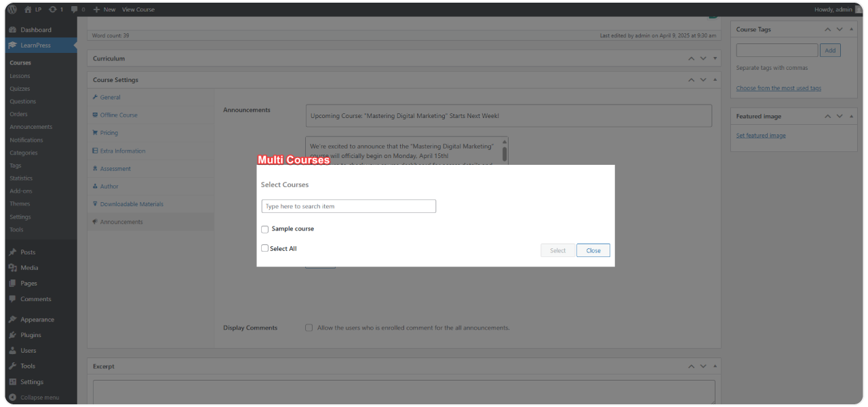This screenshot has width=868, height=407.
Task: Open Downloadable Materials via its icon
Action: 96,203
